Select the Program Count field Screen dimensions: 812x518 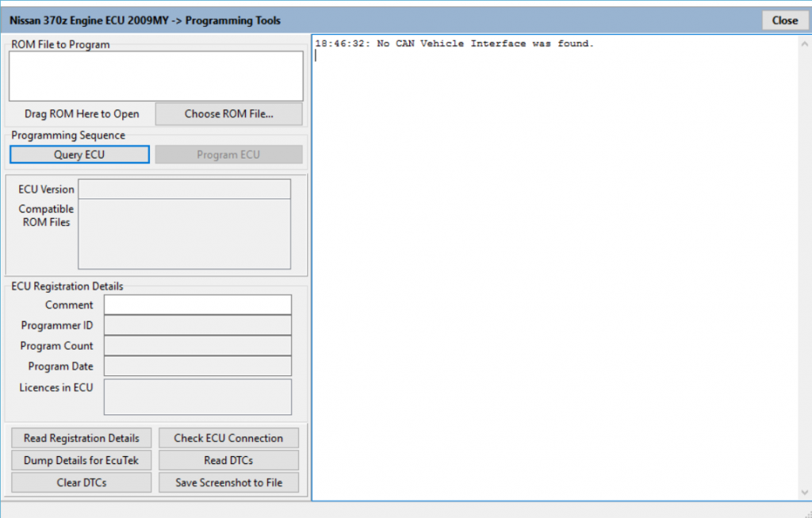[x=197, y=346]
